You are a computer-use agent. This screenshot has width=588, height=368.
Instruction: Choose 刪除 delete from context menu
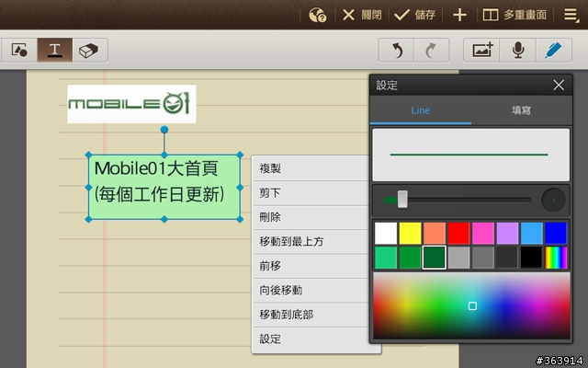311,217
